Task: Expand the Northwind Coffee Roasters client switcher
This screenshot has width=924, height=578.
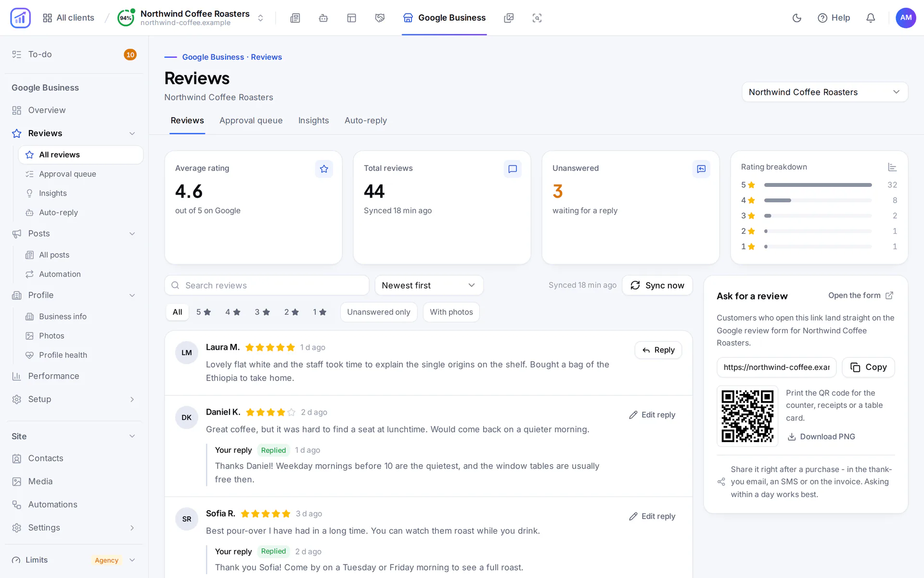Action: 260,18
